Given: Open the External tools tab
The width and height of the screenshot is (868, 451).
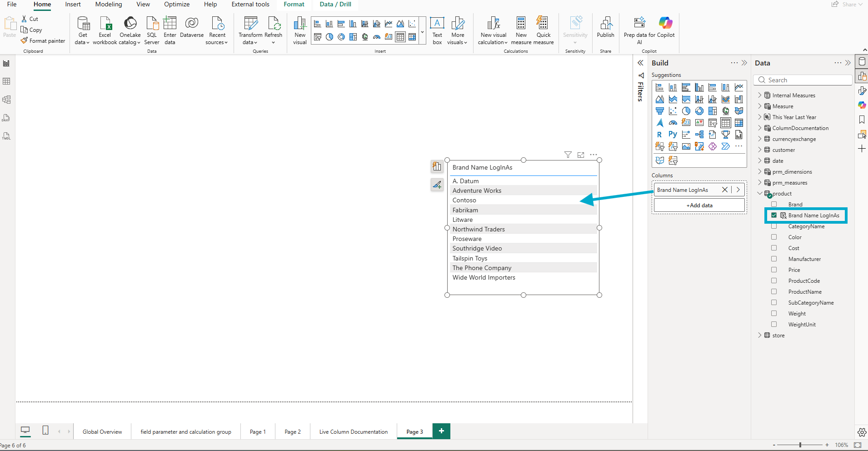Looking at the screenshot, I should [x=250, y=5].
